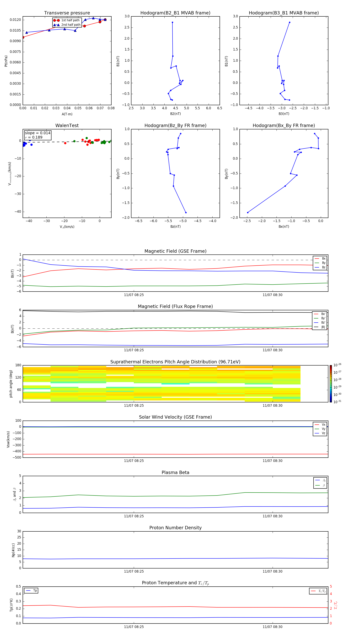Click the "Pt(nPa)" y-axis label
This screenshot has width=351, height=644.
(6, 61)
